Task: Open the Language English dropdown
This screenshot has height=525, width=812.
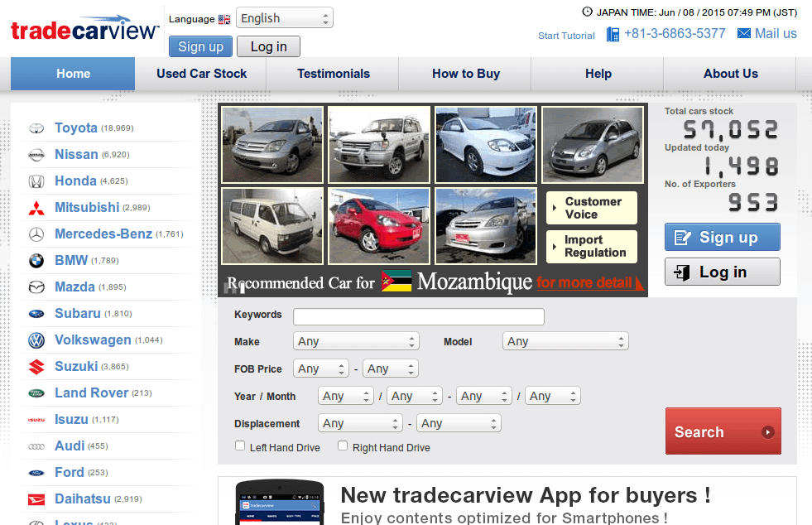Action: pos(285,18)
